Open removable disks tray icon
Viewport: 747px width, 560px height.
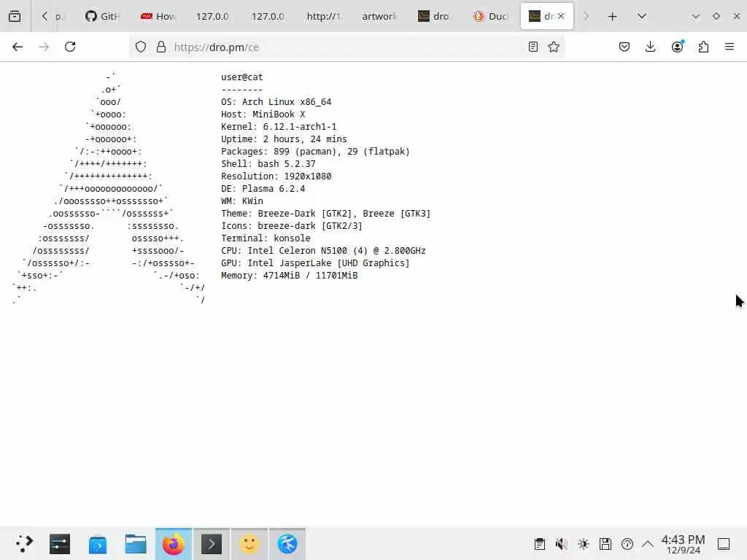pyautogui.click(x=605, y=544)
